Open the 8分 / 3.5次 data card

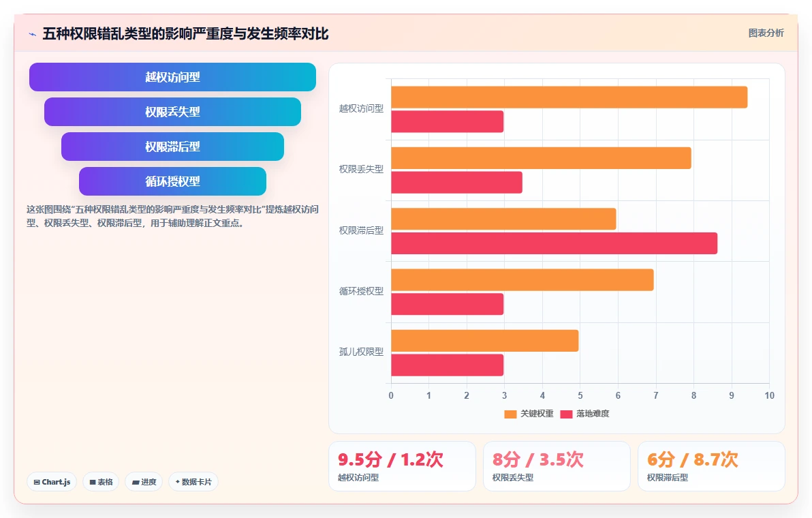click(557, 466)
